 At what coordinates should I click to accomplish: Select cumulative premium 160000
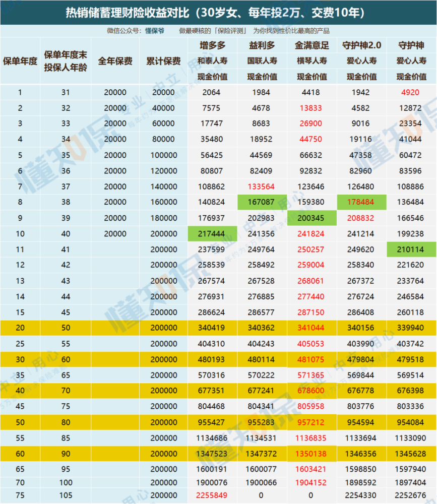164,202
